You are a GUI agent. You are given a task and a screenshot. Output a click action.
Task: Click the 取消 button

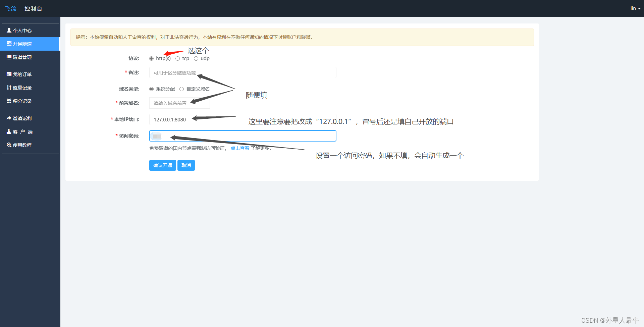186,165
